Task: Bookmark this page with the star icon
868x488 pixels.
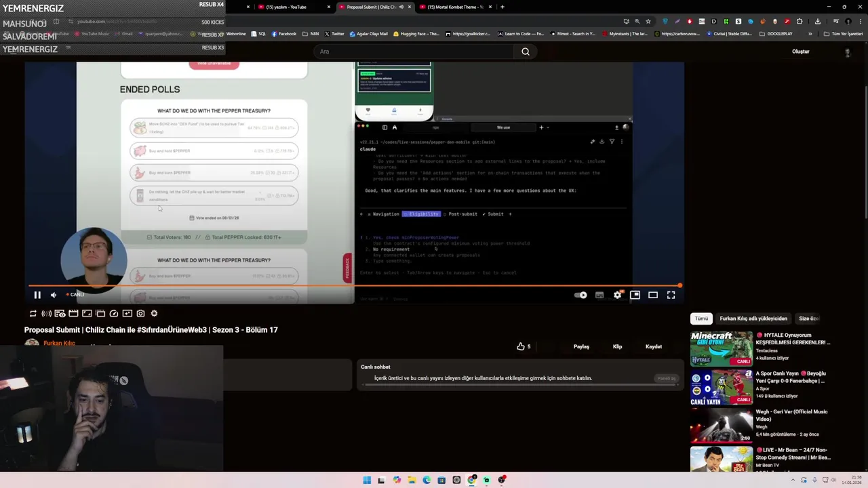Action: pyautogui.click(x=648, y=22)
